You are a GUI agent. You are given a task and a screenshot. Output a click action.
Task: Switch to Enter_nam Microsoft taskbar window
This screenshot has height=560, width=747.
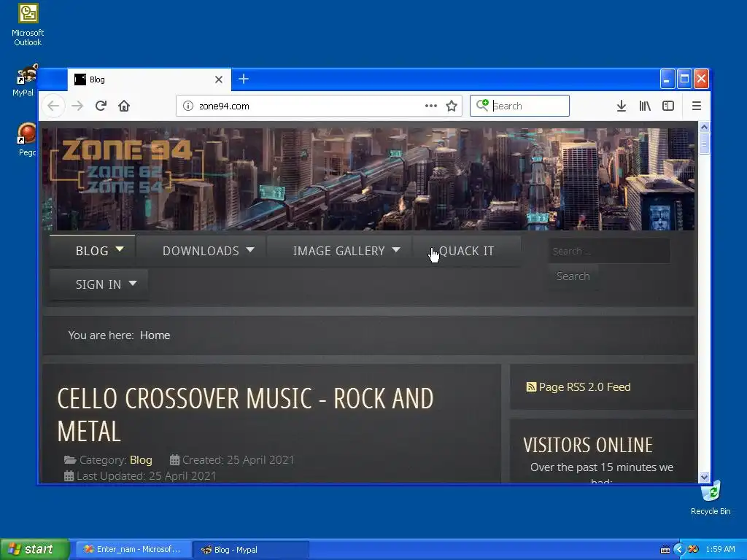[x=133, y=550]
